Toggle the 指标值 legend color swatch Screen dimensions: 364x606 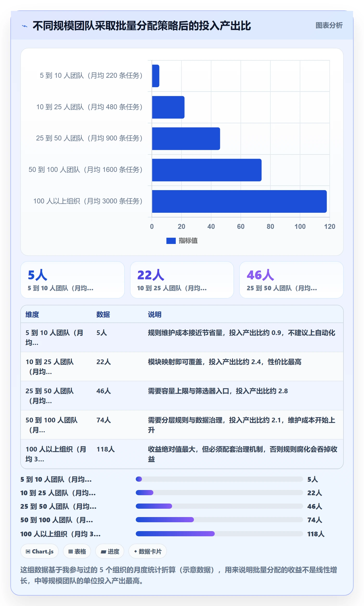(x=171, y=241)
